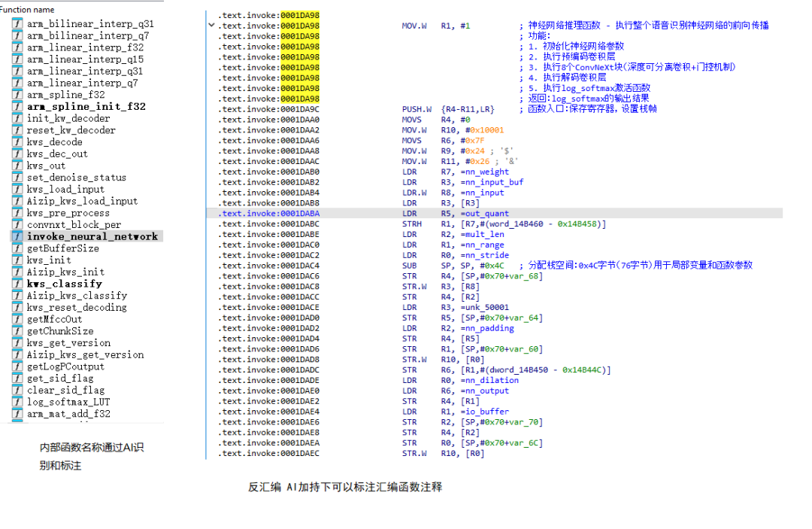812x529 pixels.
Task: Click the var_68 stack variable
Action: pos(523,276)
